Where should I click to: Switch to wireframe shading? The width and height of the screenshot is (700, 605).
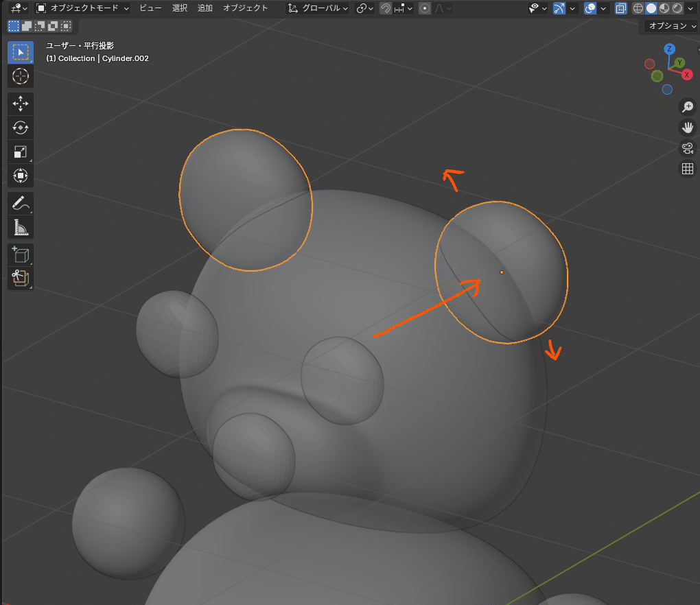point(638,8)
